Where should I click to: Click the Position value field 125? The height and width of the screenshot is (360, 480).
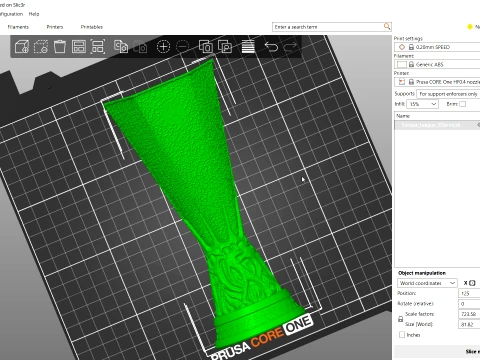(470, 293)
